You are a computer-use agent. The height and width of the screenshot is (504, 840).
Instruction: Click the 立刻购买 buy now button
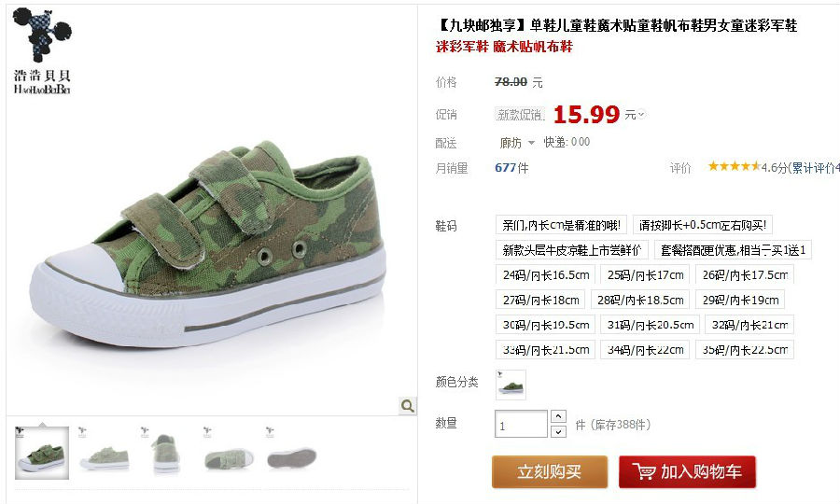tap(550, 472)
